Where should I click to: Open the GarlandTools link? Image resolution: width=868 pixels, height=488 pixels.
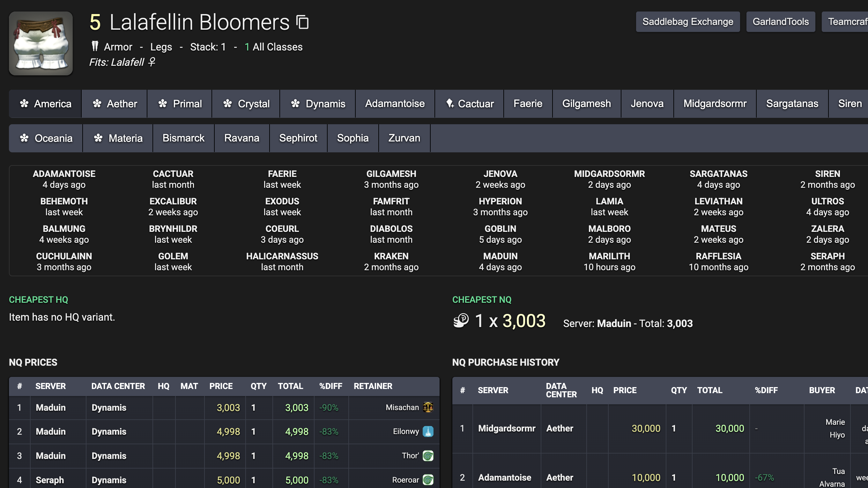click(780, 22)
